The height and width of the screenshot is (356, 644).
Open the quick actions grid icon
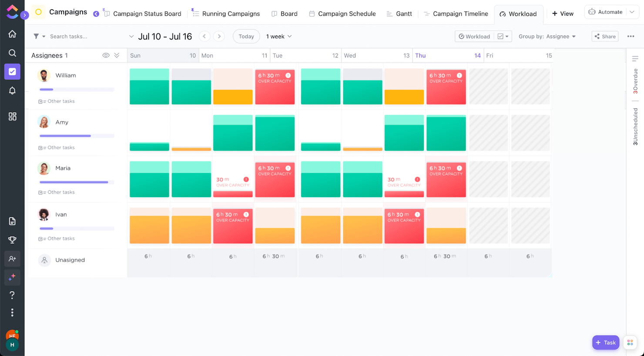(x=630, y=343)
